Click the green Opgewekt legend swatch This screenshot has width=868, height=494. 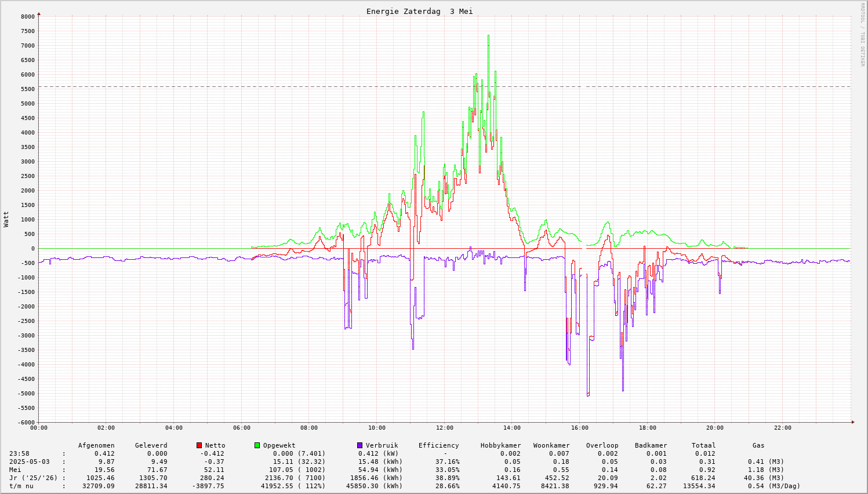[x=257, y=445]
